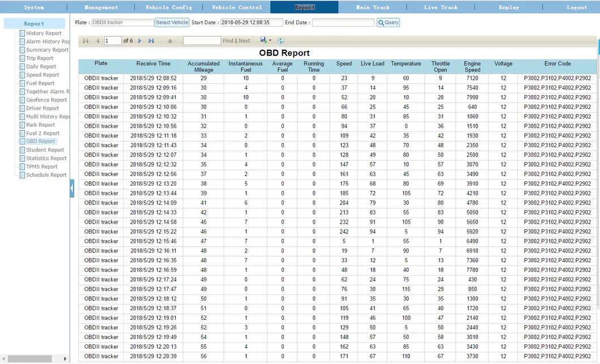Click Logout in top bar
Image resolution: width=600 pixels, height=364 pixels.
point(577,7)
